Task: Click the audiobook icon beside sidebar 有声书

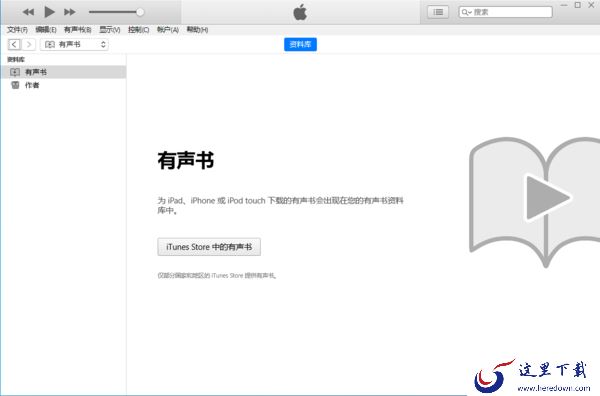Action: click(x=15, y=72)
